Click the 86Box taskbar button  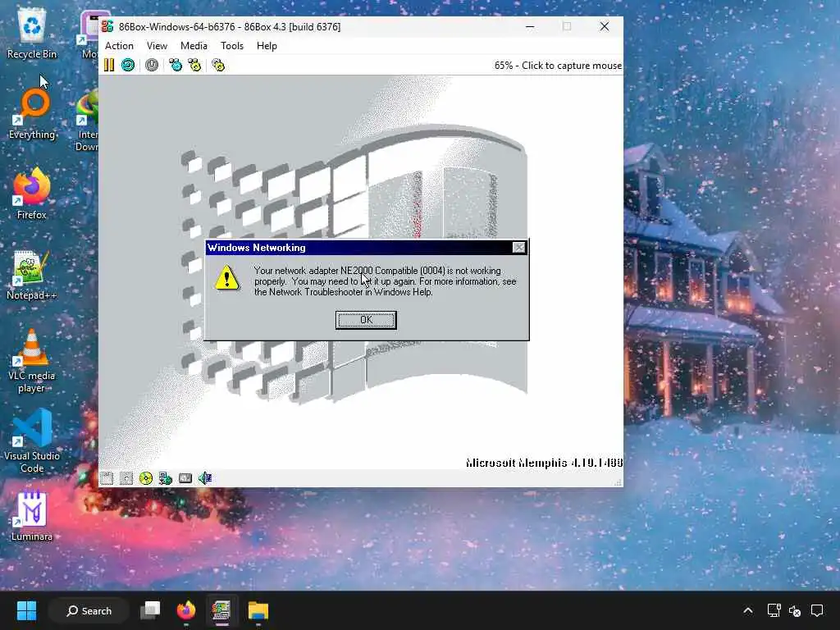pyautogui.click(x=221, y=610)
